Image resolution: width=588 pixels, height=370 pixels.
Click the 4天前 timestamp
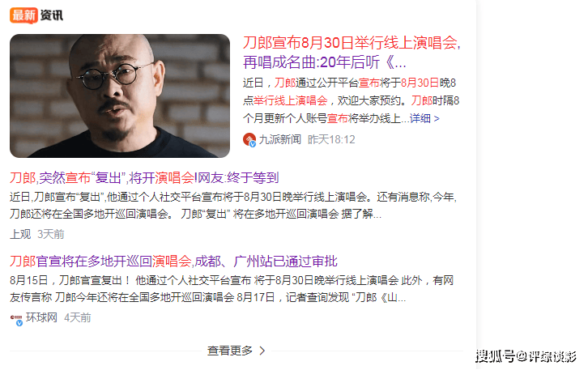click(77, 317)
